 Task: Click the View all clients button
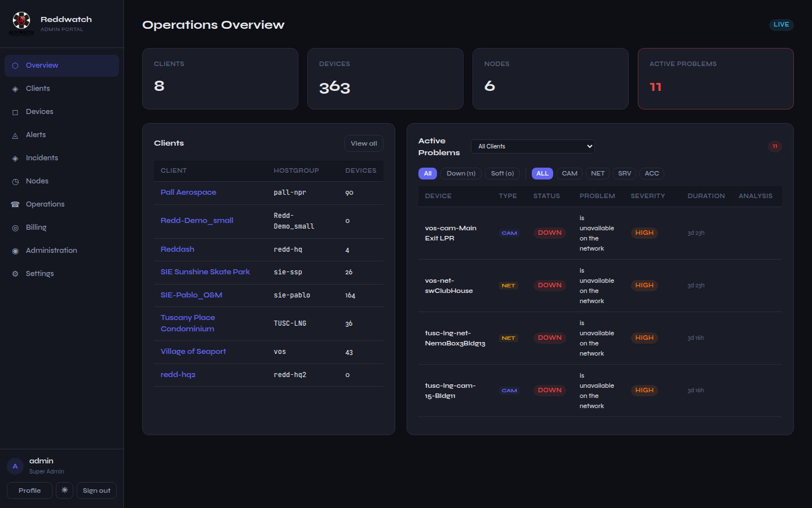point(364,143)
